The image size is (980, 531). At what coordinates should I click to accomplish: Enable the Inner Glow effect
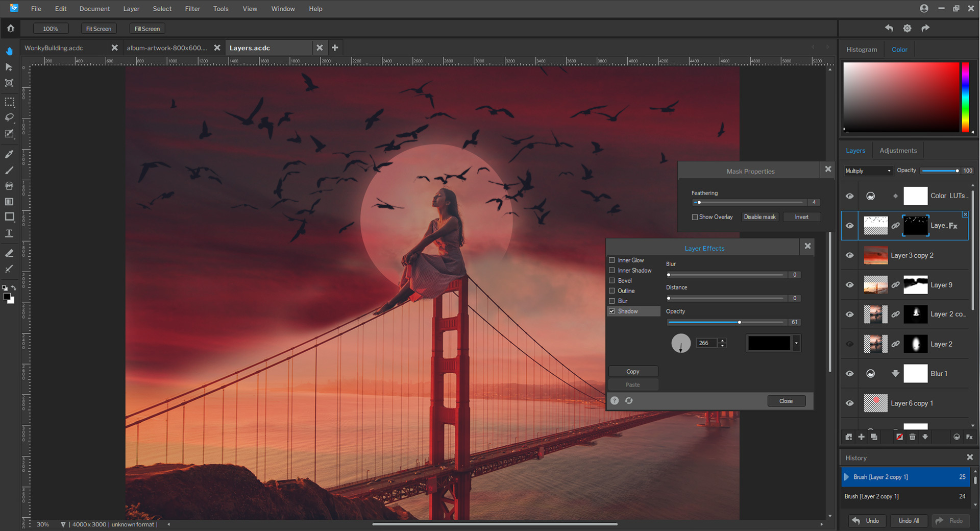[x=612, y=260]
